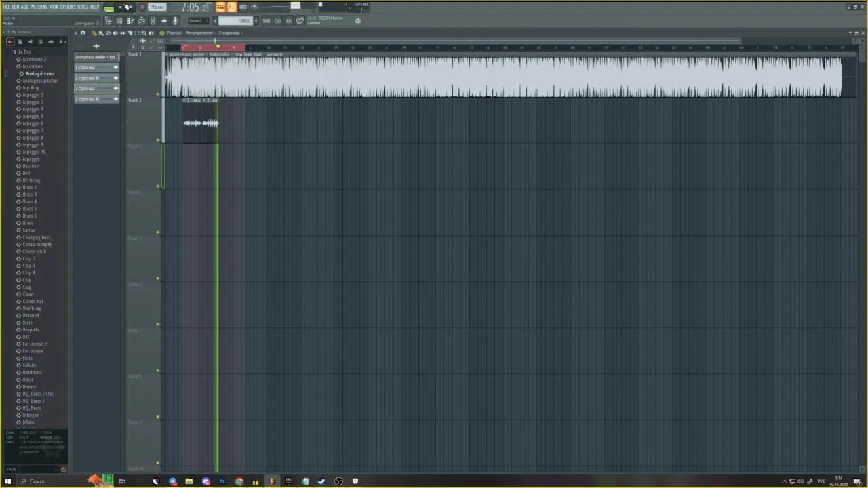Open the ADD menu
The width and height of the screenshot is (868, 488).
(x=24, y=7)
